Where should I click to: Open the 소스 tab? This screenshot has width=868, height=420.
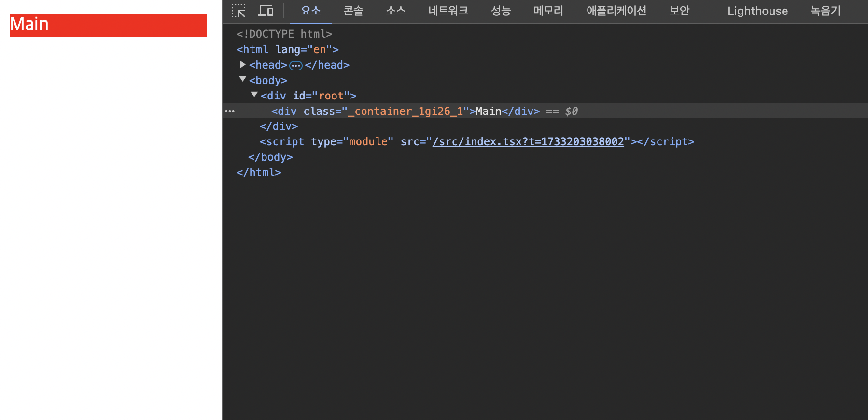[x=396, y=11]
